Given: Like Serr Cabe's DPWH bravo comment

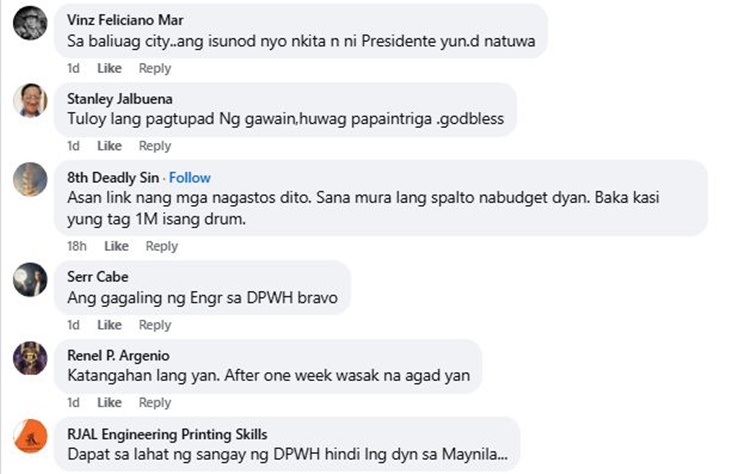Looking at the screenshot, I should point(110,325).
